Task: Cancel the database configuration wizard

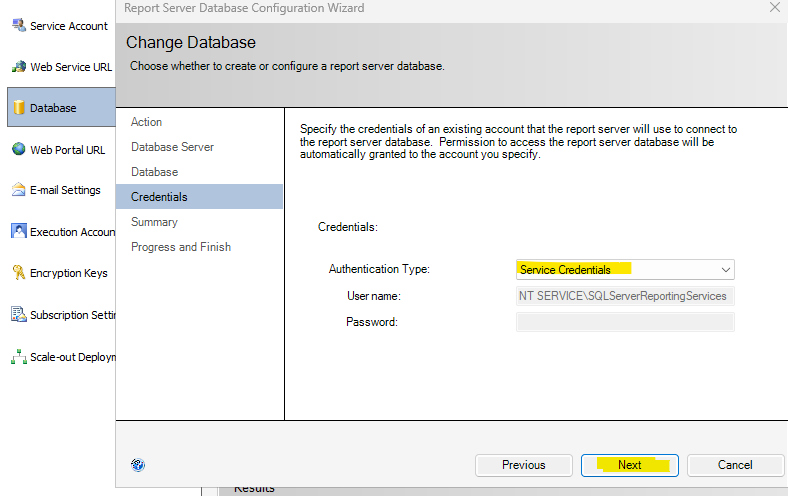Action: pyautogui.click(x=735, y=465)
